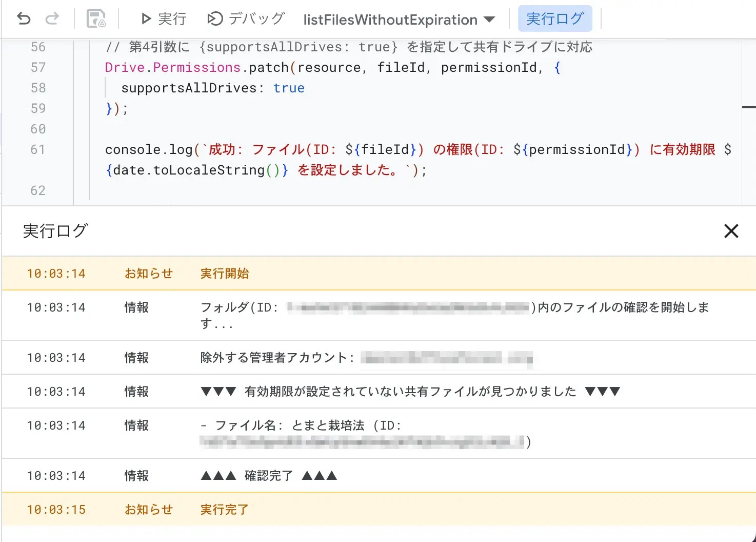The width and height of the screenshot is (756, 542).
Task: Start debugging with the デバッグ button
Action: click(246, 19)
